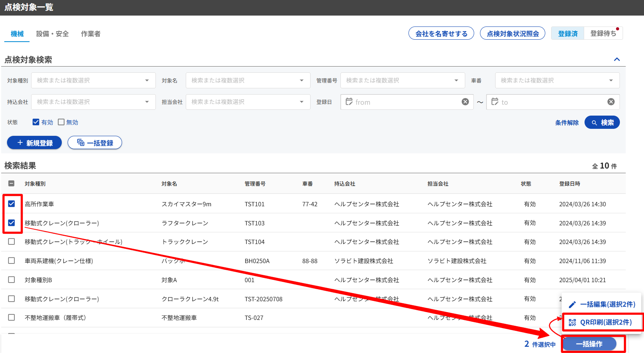Click 新規登録 plus button

[x=35, y=143]
